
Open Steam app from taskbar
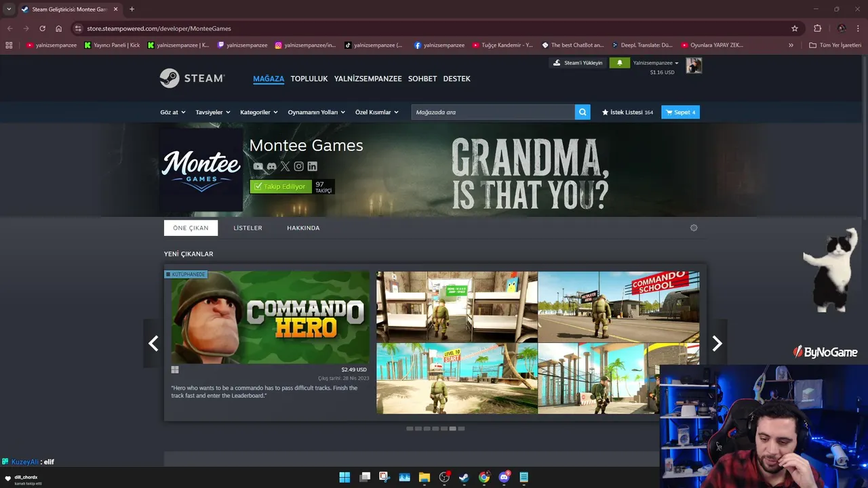click(464, 477)
